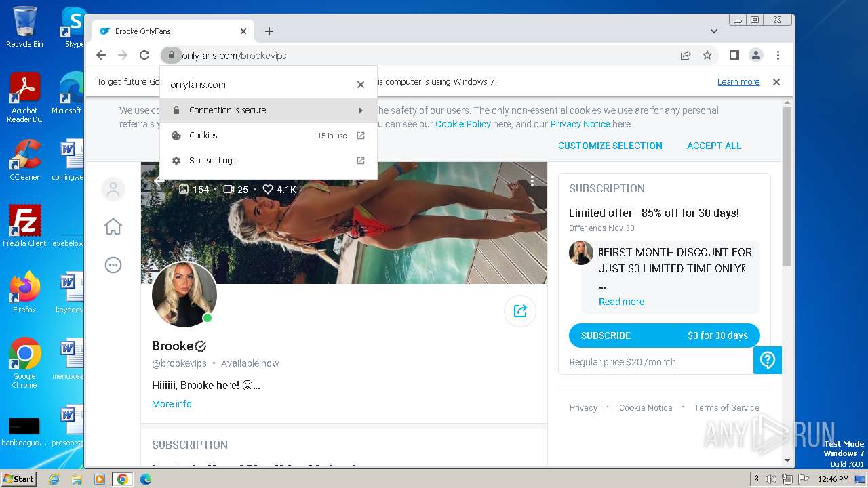Click the taskbar clock 12:46 PM
This screenshot has height=488, width=868.
(833, 479)
